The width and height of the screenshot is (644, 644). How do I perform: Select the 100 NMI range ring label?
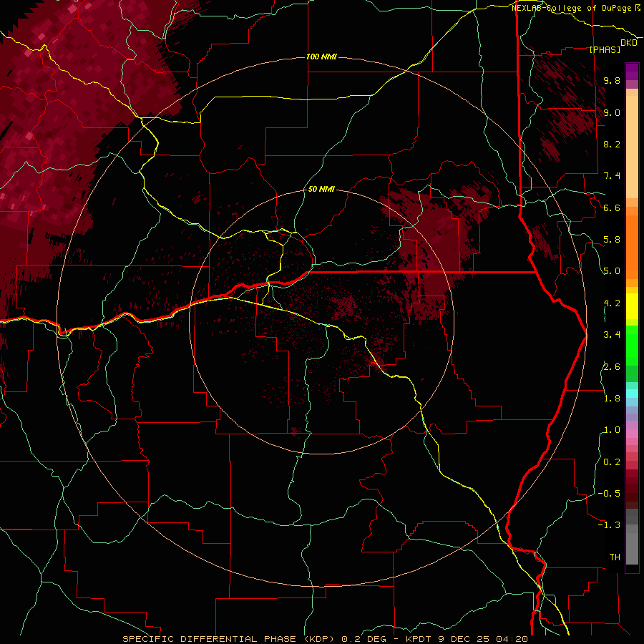pyautogui.click(x=321, y=57)
